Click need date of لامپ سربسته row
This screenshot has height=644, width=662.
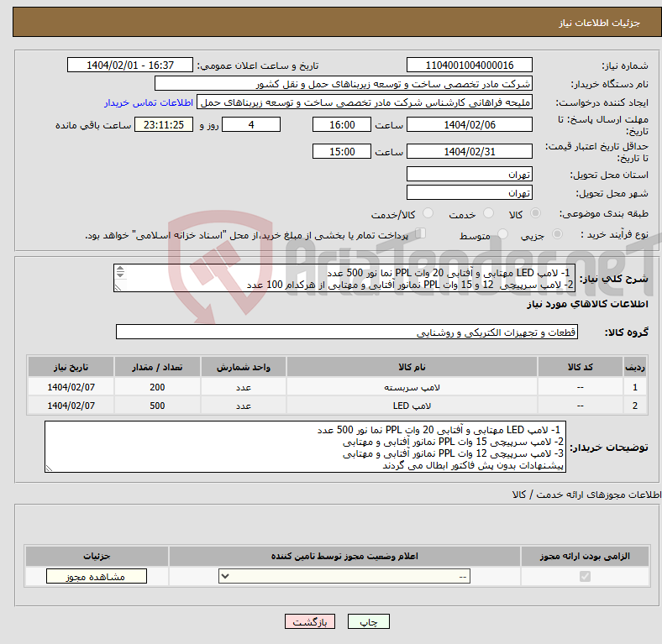point(71,387)
